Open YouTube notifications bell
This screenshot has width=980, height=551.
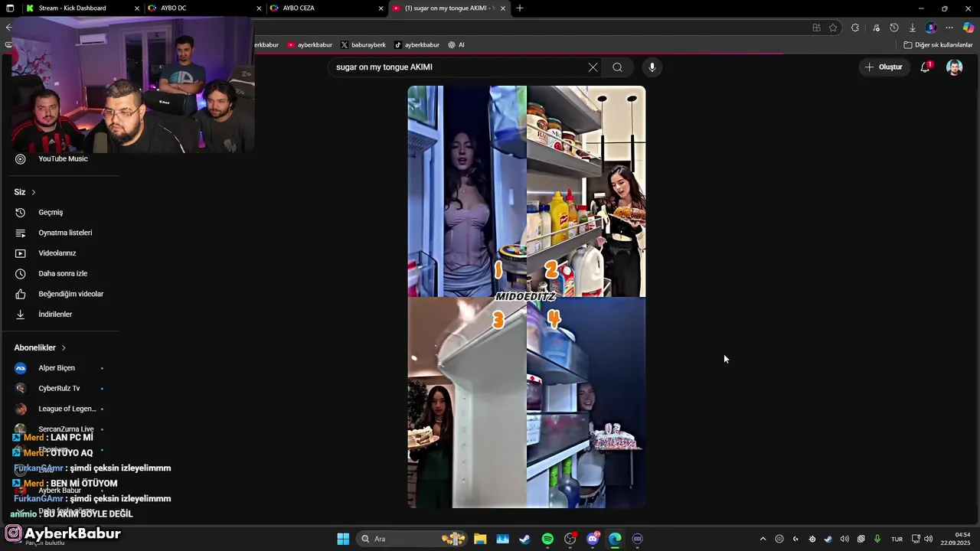(x=925, y=67)
